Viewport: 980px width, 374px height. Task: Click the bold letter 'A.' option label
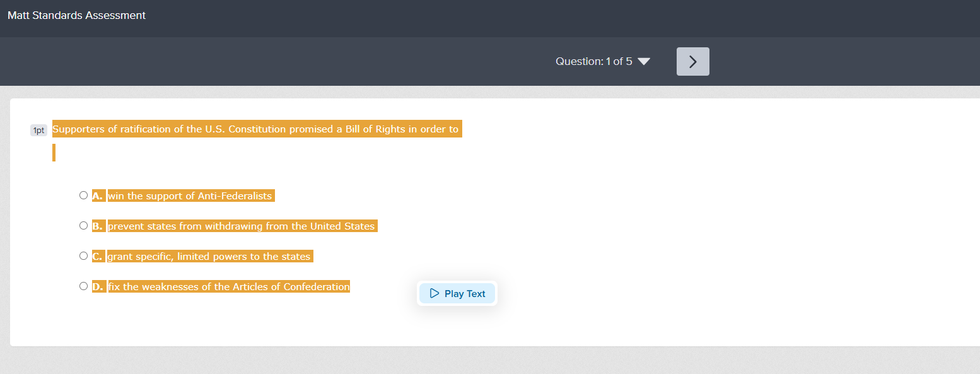pos(97,196)
